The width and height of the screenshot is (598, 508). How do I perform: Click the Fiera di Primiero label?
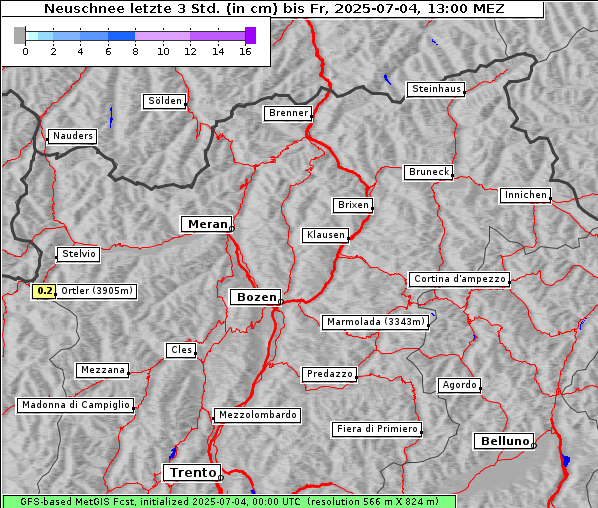tap(377, 429)
